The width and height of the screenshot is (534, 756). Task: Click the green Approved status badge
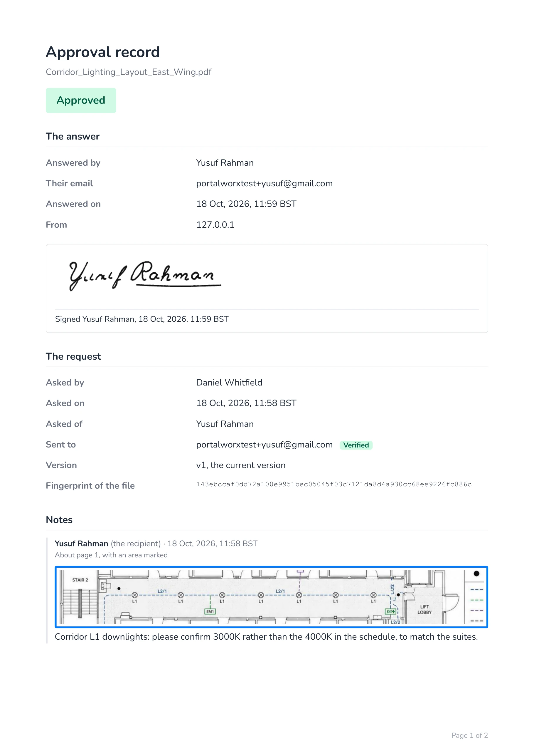tap(81, 100)
